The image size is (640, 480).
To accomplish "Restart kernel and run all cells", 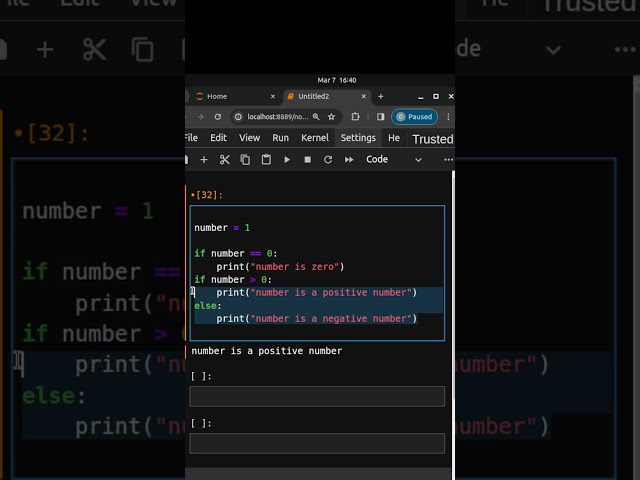I will (349, 160).
